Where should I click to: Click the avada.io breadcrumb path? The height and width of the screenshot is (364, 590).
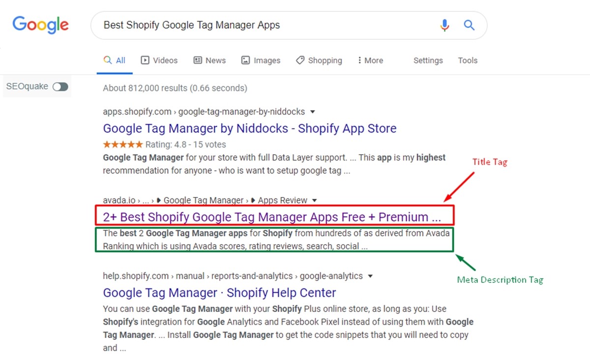tap(205, 200)
